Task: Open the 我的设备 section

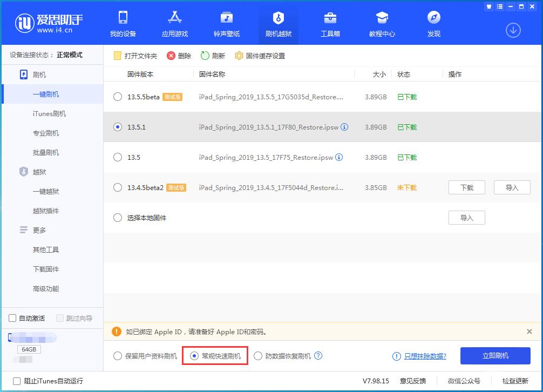Action: pos(123,23)
